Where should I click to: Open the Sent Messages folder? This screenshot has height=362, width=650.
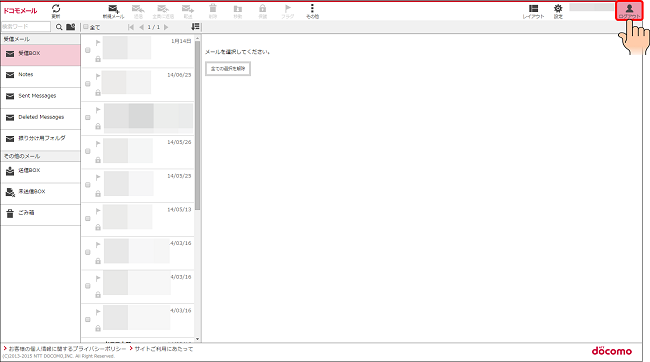40,96
